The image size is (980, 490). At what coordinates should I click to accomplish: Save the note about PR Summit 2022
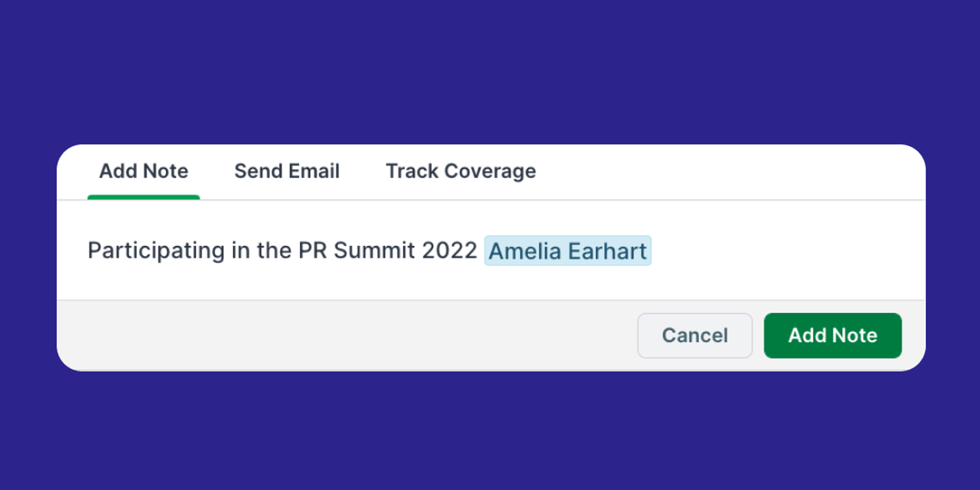[832, 335]
